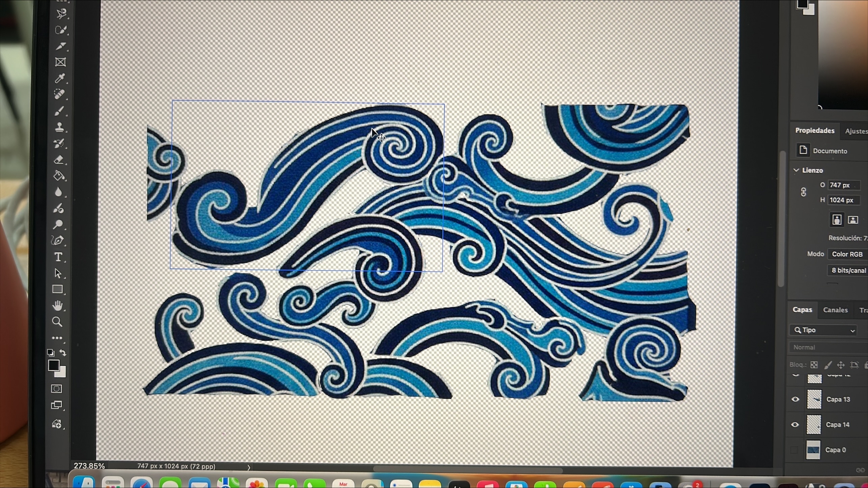Open the Color RGB mode dropdown
The image size is (868, 488).
tap(847, 254)
